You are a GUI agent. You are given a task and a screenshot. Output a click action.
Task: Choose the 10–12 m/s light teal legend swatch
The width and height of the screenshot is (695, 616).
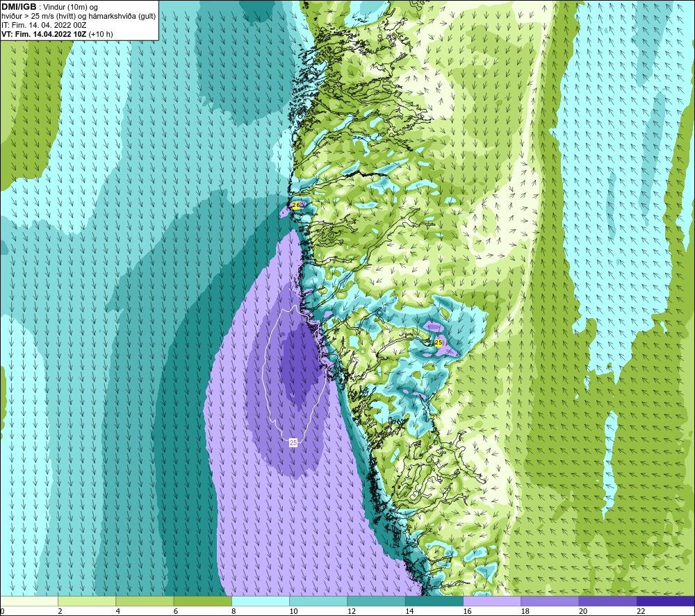point(318,601)
